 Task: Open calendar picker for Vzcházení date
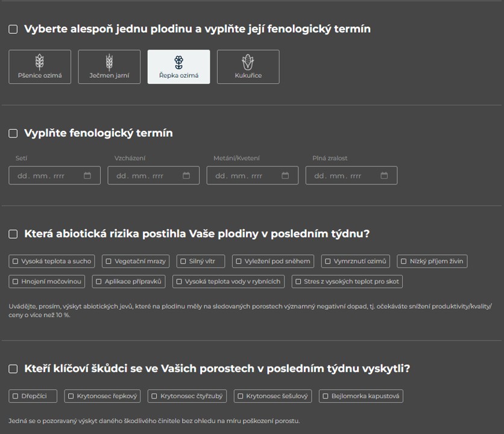click(186, 175)
